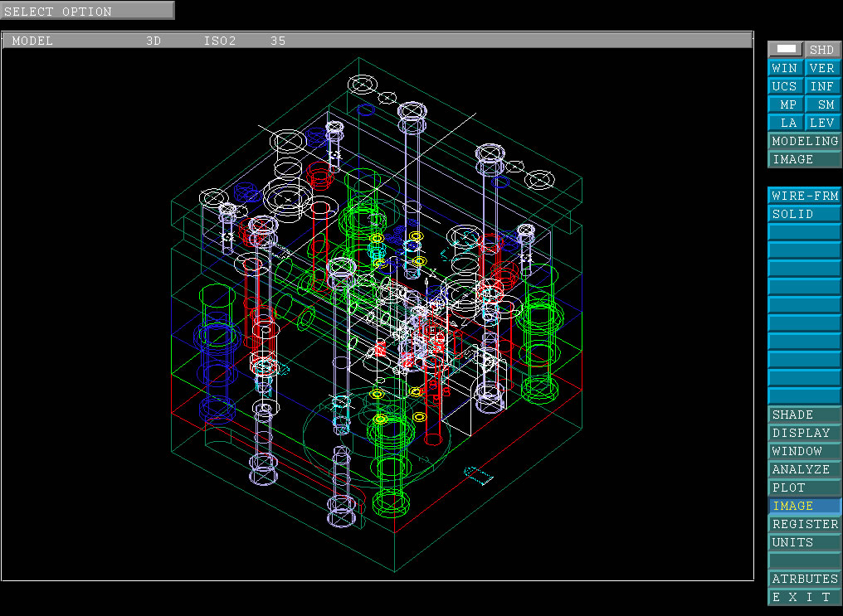Choose ANALYZE from the side menu

(x=804, y=469)
